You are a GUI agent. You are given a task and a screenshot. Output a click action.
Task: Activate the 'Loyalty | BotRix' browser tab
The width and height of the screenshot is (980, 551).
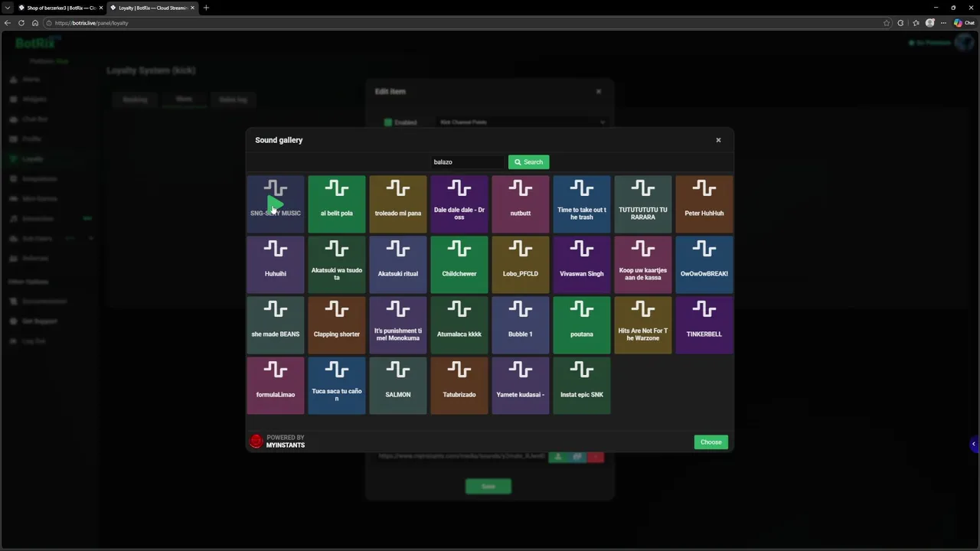(x=152, y=8)
